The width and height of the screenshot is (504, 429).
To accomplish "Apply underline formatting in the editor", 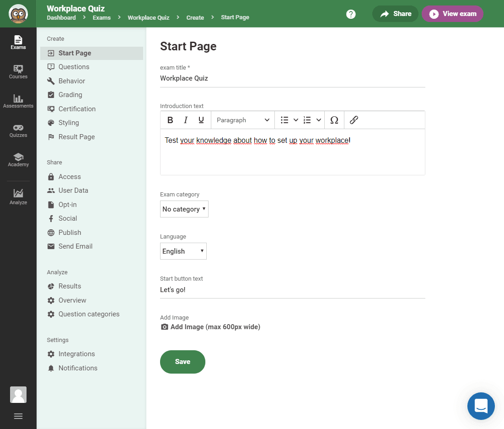I will [201, 120].
